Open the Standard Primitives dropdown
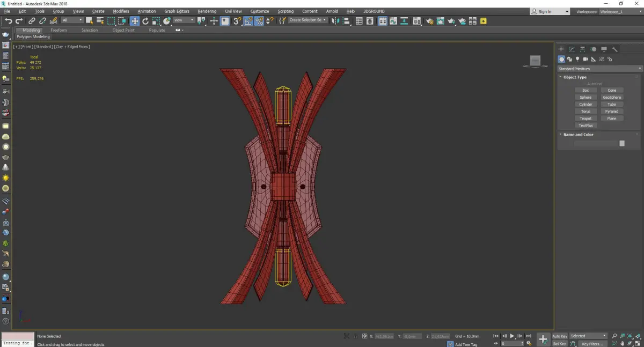 click(599, 69)
